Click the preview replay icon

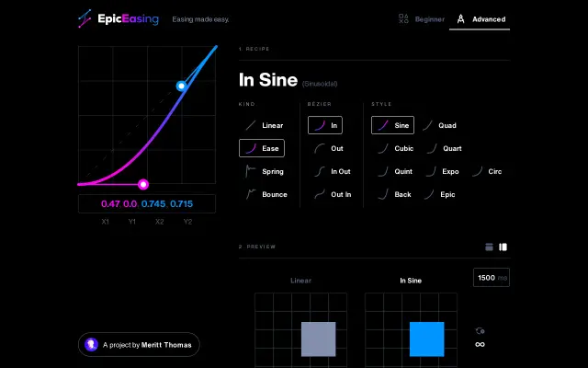click(x=480, y=331)
